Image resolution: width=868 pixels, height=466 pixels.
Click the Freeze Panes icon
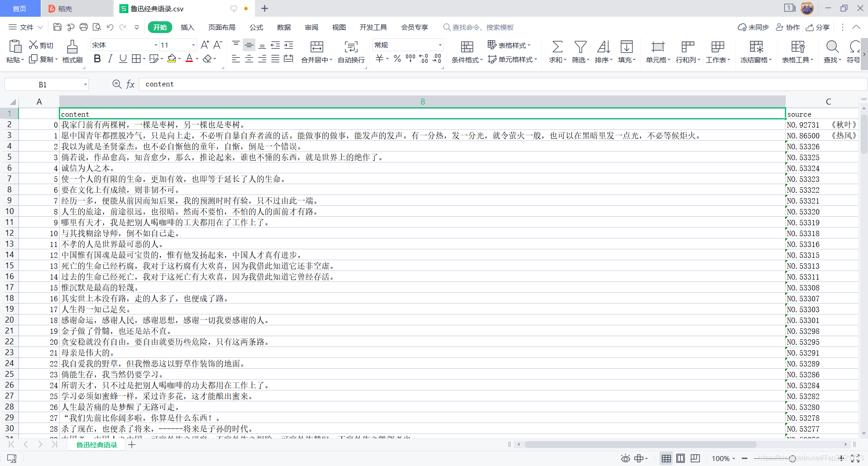pyautogui.click(x=756, y=47)
